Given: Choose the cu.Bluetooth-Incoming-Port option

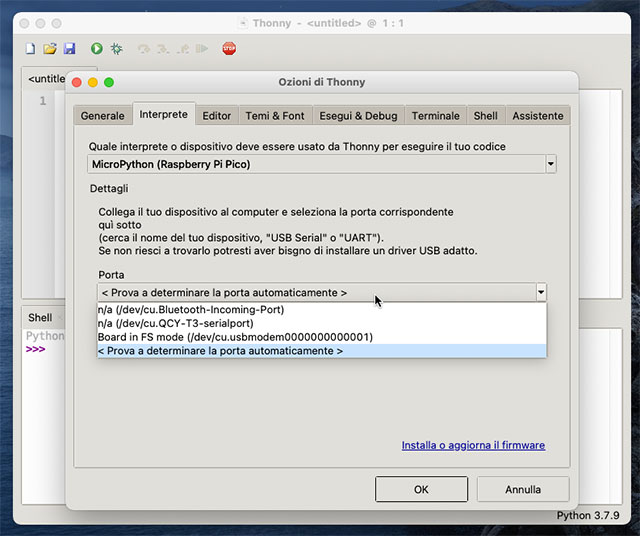Looking at the screenshot, I should [191, 310].
